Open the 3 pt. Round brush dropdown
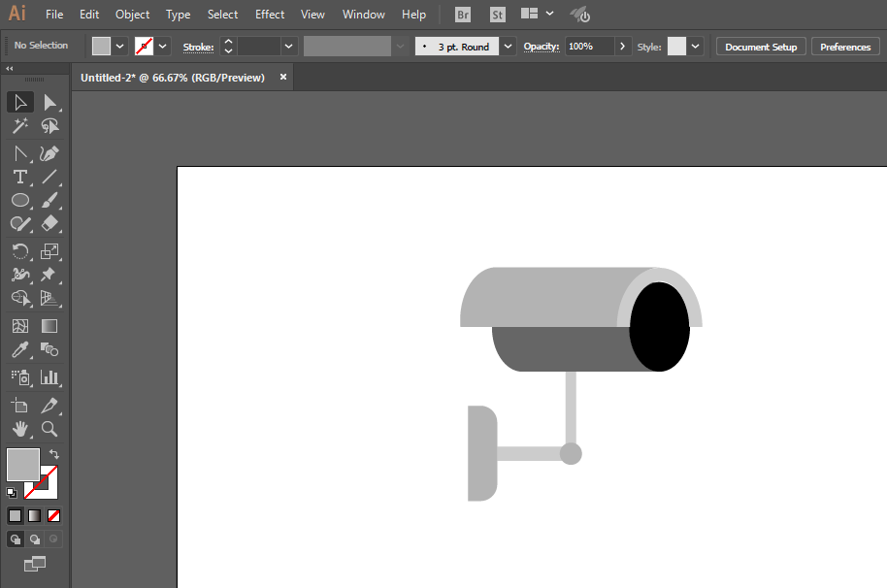The width and height of the screenshot is (887, 588). click(509, 47)
